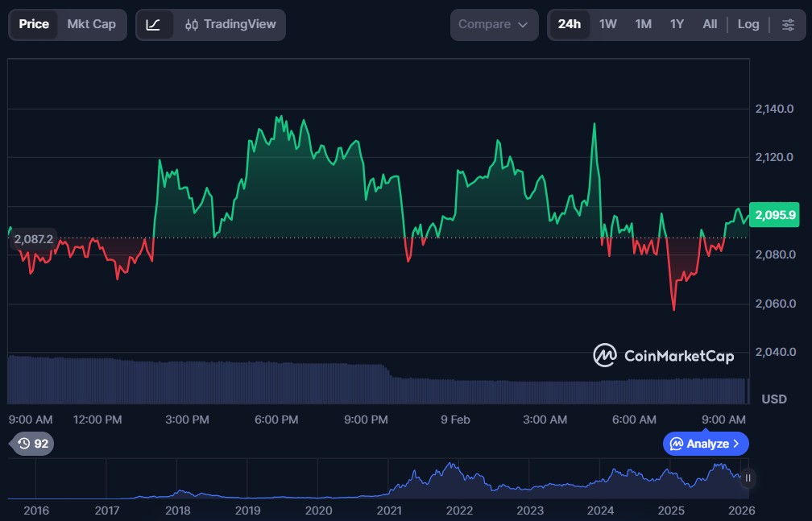Toggle Log scale on chart
Screen dimensions: 812x521
point(748,24)
